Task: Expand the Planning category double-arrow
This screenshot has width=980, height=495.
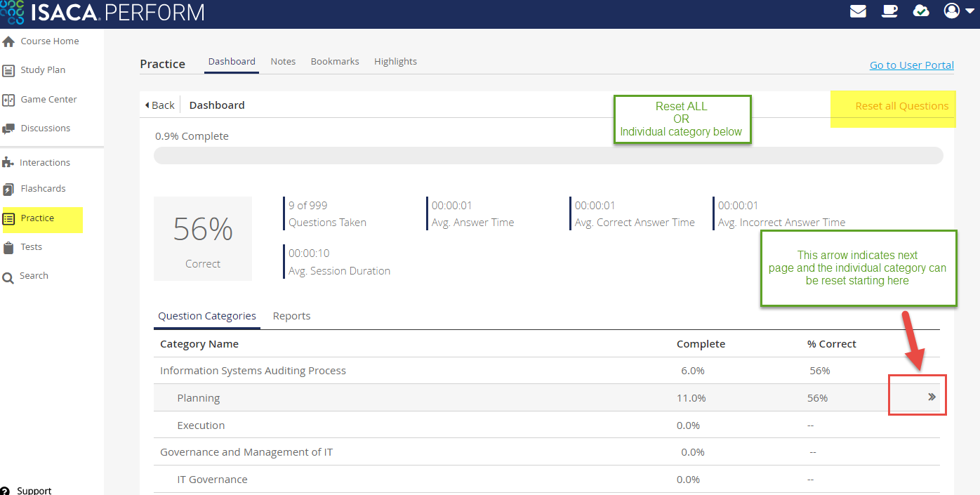Action: [x=932, y=397]
